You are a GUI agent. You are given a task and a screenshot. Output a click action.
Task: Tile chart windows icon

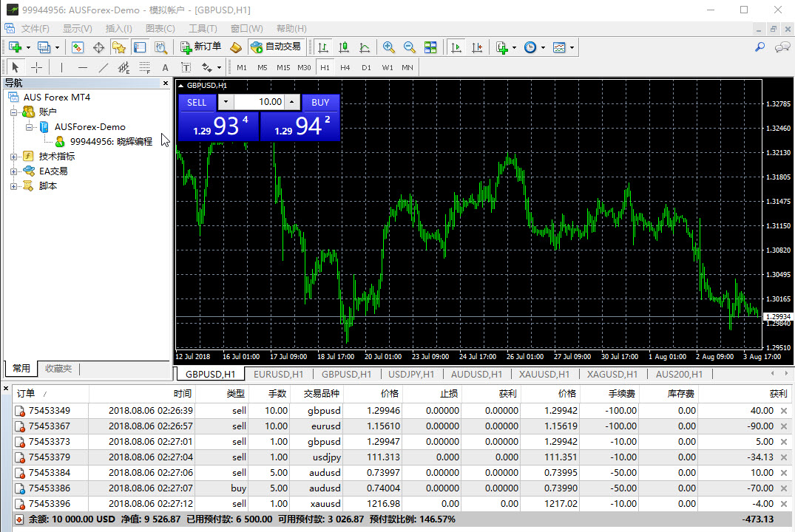[430, 47]
